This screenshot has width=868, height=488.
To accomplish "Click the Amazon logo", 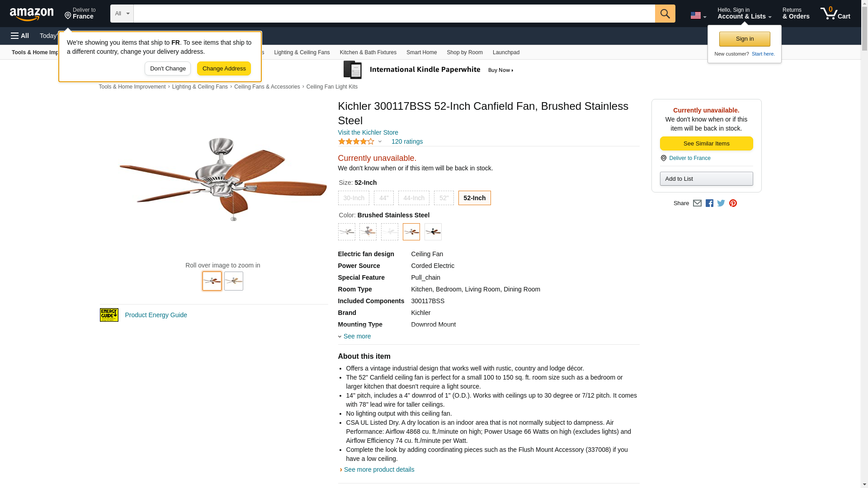I will point(32,14).
